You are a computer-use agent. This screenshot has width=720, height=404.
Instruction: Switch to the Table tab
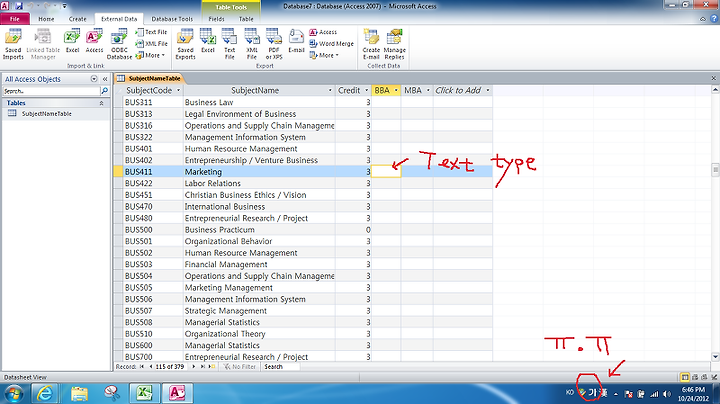point(246,19)
